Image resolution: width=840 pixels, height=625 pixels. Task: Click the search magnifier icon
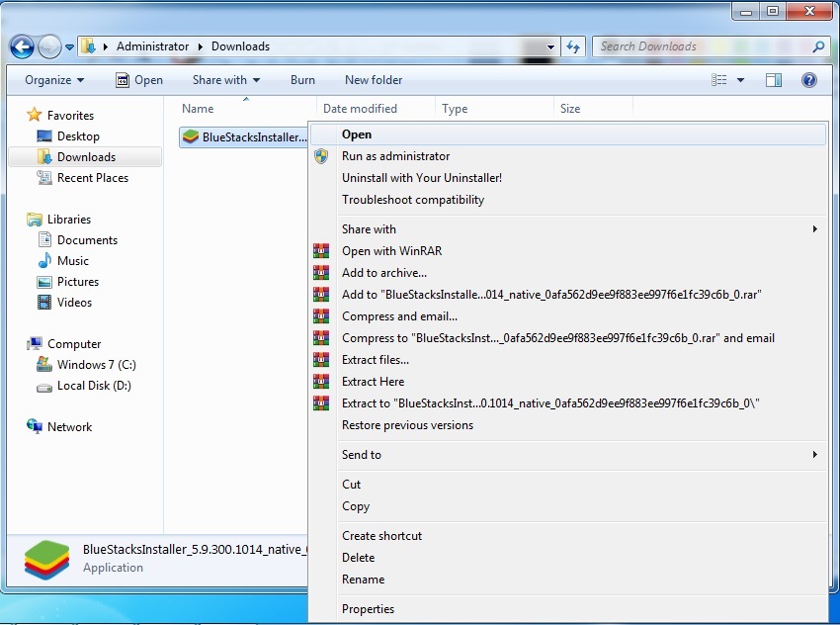coord(817,46)
